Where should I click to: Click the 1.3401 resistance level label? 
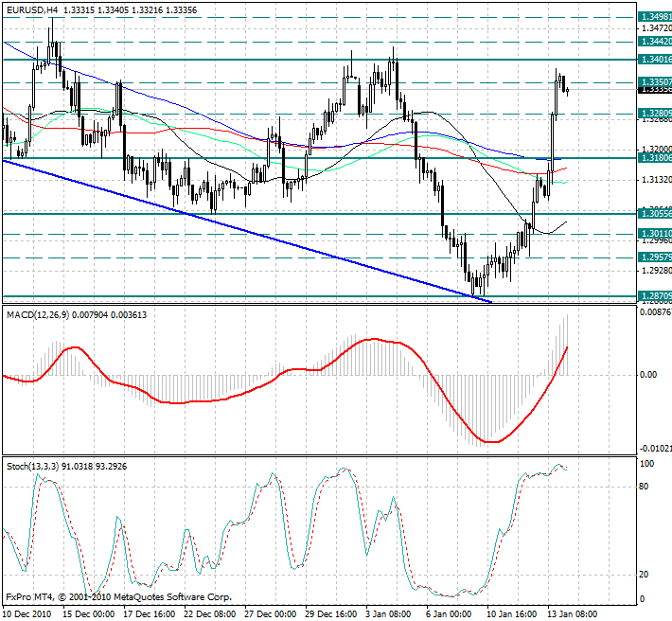655,59
